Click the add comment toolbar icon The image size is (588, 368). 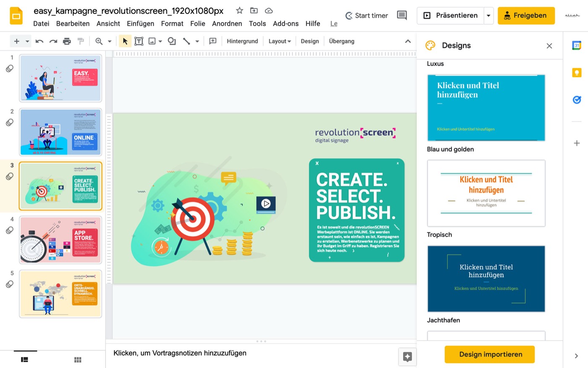(x=213, y=41)
